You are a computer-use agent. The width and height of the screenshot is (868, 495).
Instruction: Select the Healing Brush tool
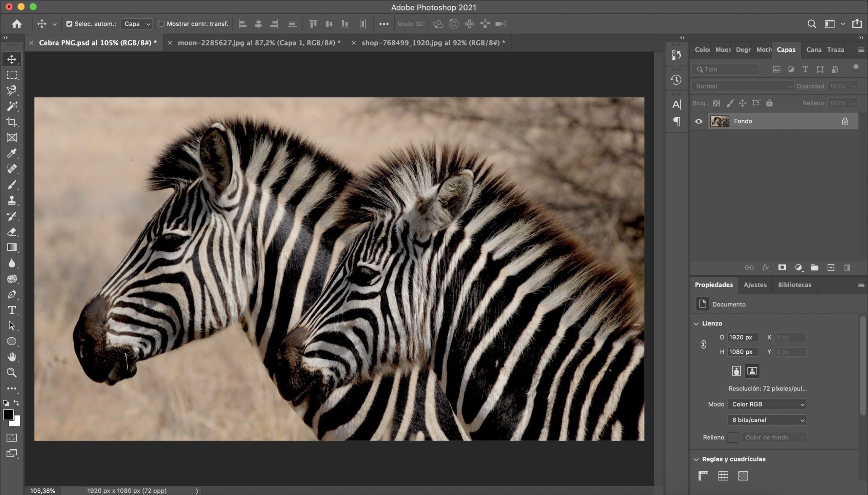[x=11, y=169]
